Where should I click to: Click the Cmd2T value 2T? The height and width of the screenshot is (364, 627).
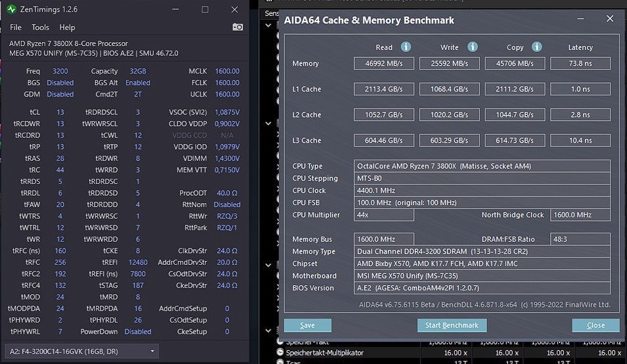[x=137, y=95]
